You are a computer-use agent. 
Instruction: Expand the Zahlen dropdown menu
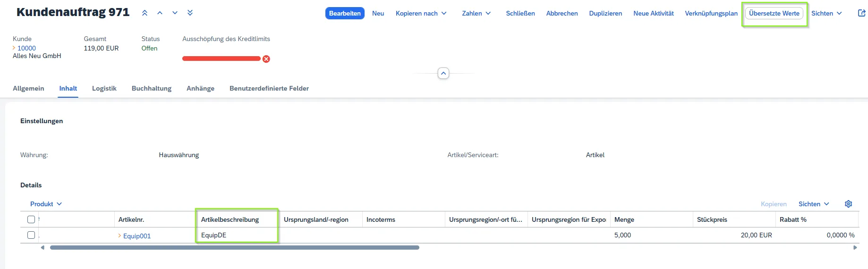click(476, 13)
